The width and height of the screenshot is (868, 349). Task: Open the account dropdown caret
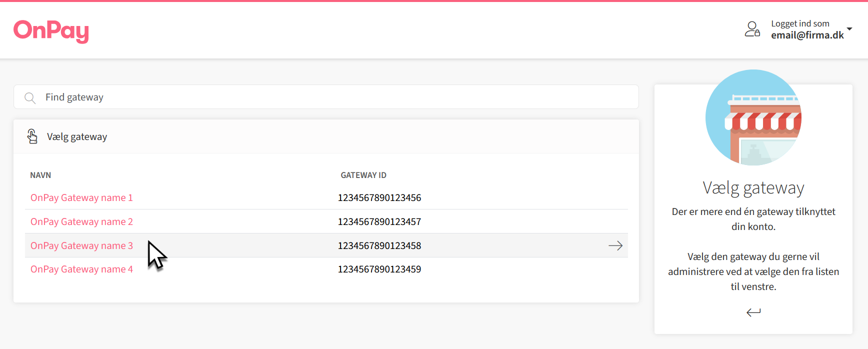tap(849, 29)
